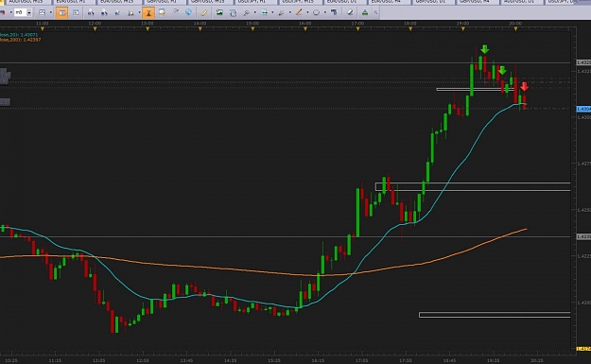
Task: Click the yellow note window icon
Action: (162, 12)
